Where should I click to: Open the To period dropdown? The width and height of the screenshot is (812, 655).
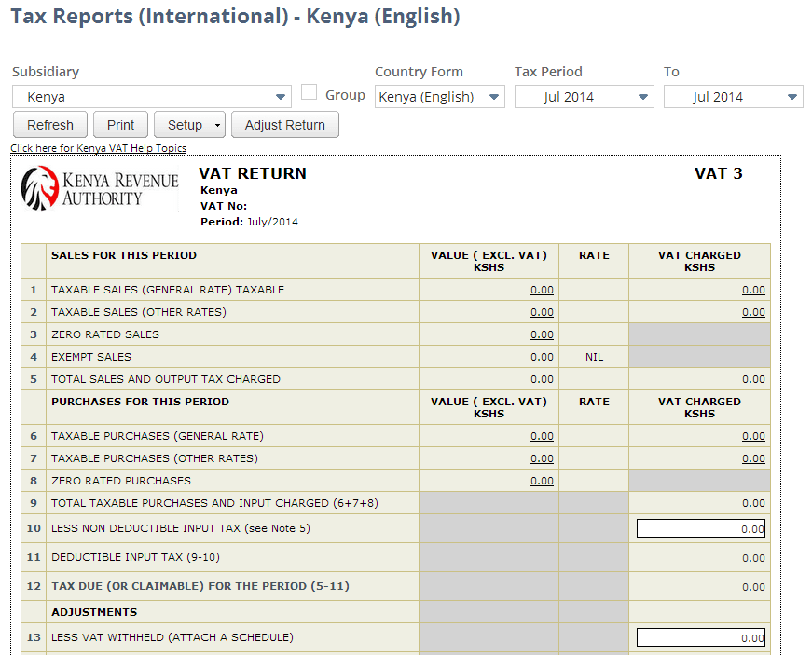coord(791,96)
